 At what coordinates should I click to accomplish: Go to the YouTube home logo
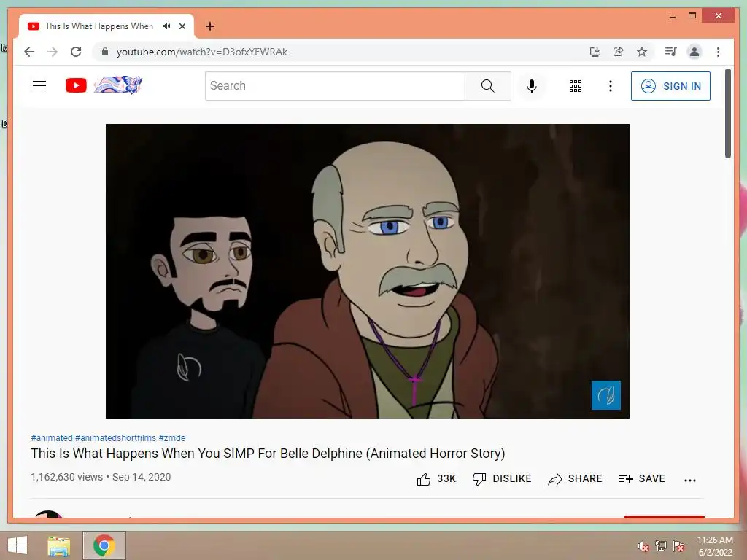tap(76, 86)
